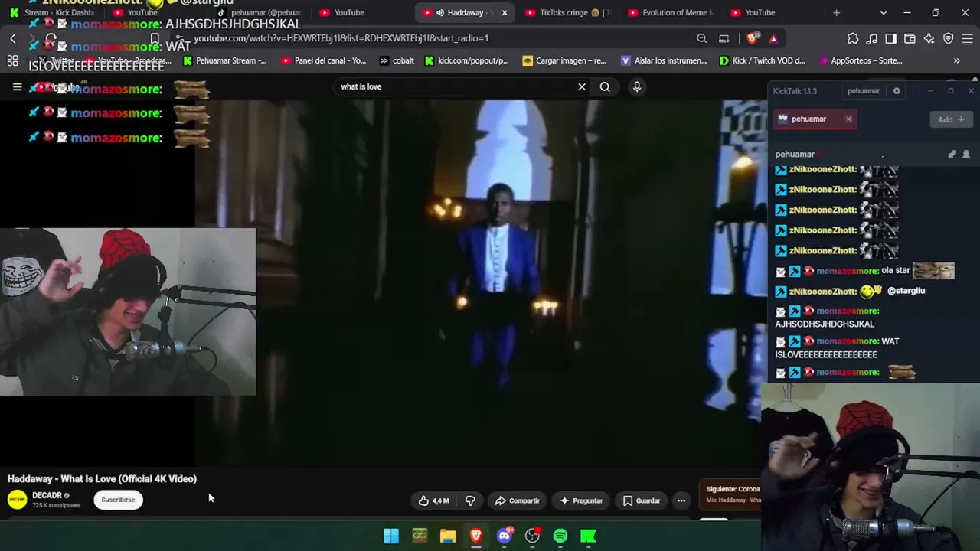Screen dimensions: 980x551
Task: Open the Siguiente Corona next video card
Action: click(732, 494)
